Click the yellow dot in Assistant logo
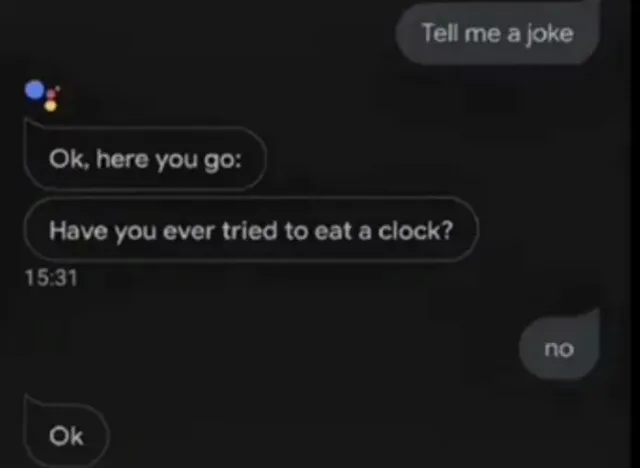640x468 pixels. tap(51, 106)
